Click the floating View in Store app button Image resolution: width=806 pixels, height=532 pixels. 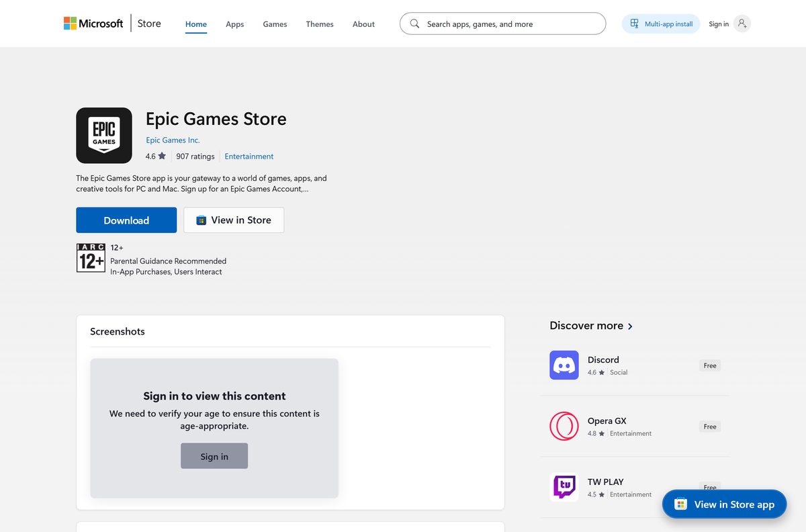(x=725, y=504)
